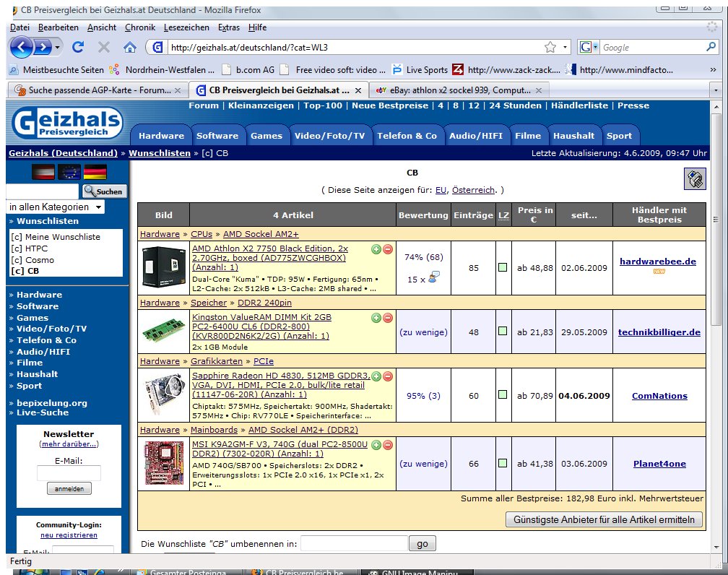Click the sidebar search text field
The height and width of the screenshot is (575, 728).
tap(42, 191)
